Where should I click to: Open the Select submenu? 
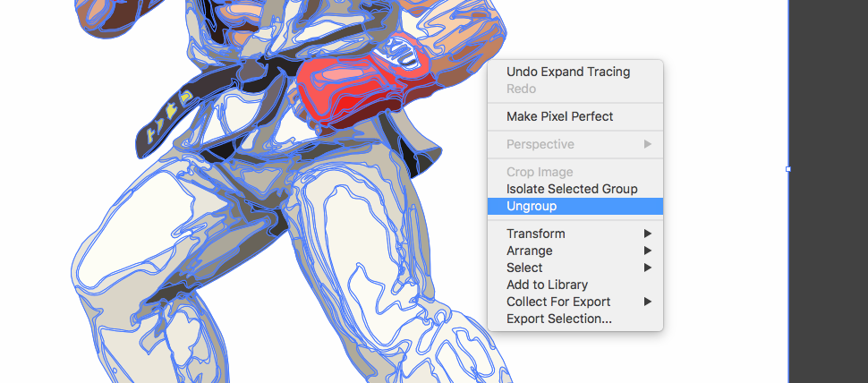pos(574,268)
